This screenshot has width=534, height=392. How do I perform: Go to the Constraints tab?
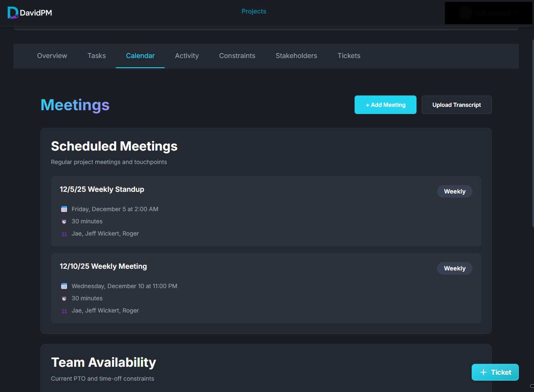[237, 56]
